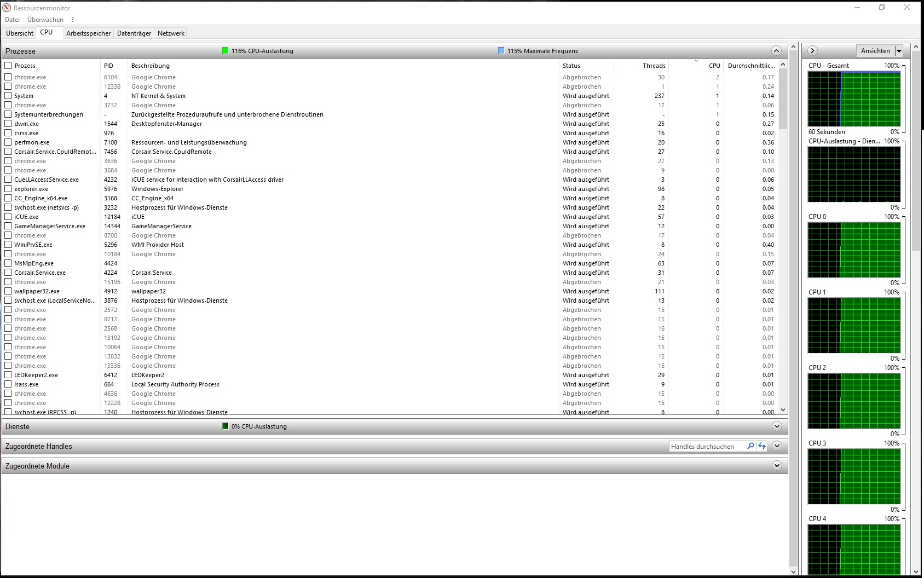Viewport: 924px width, 578px height.
Task: Sort by the Status column header
Action: click(586, 65)
